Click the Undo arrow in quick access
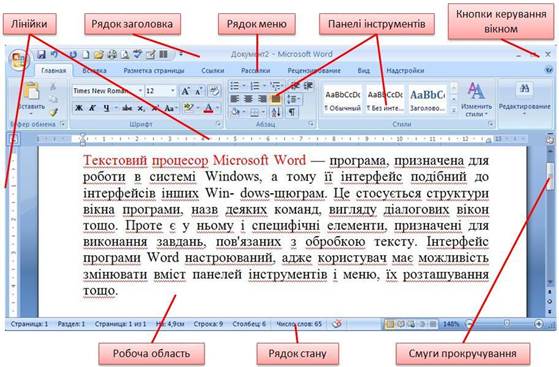559x367 pixels. pyautogui.click(x=54, y=55)
